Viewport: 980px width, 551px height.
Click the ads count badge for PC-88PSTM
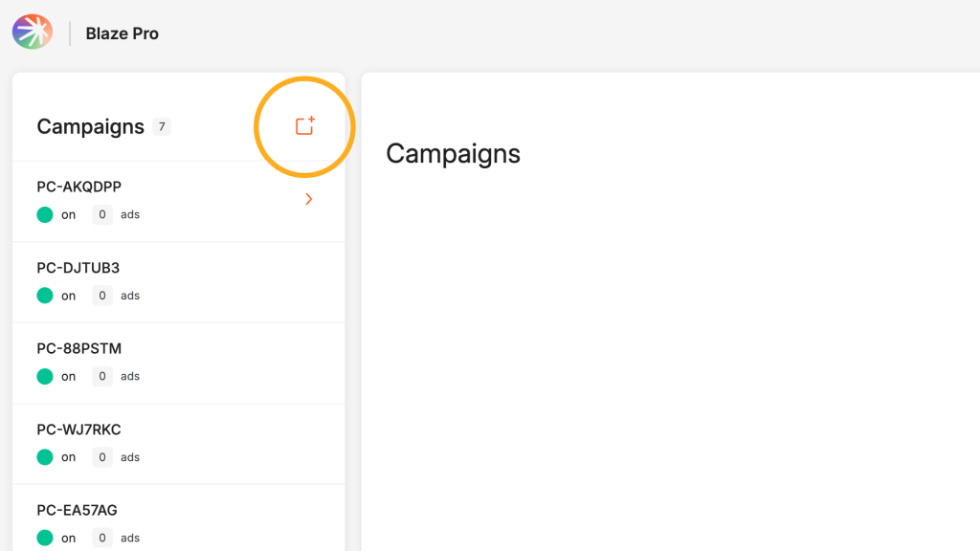point(102,376)
